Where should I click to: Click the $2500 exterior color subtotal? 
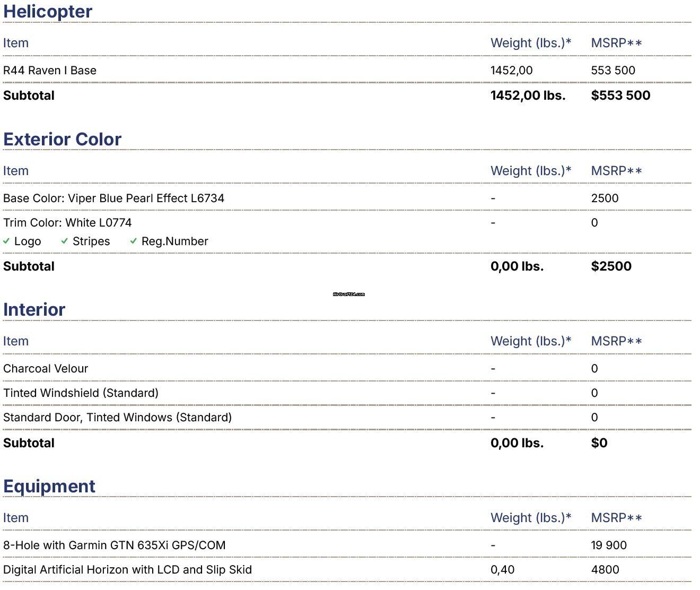click(611, 266)
